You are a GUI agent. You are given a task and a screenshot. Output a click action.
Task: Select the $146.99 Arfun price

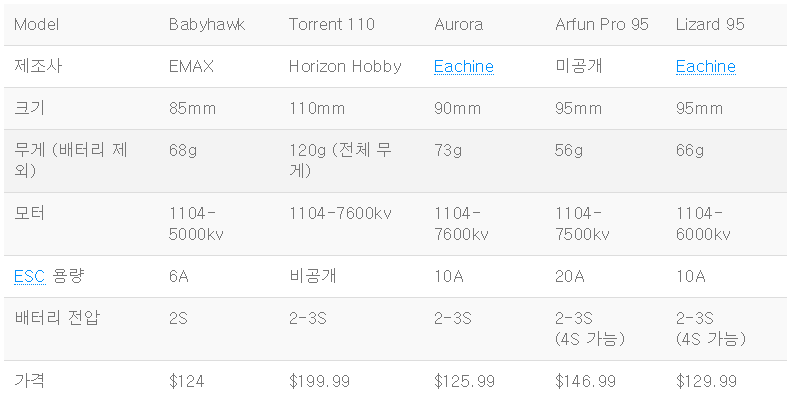point(585,381)
